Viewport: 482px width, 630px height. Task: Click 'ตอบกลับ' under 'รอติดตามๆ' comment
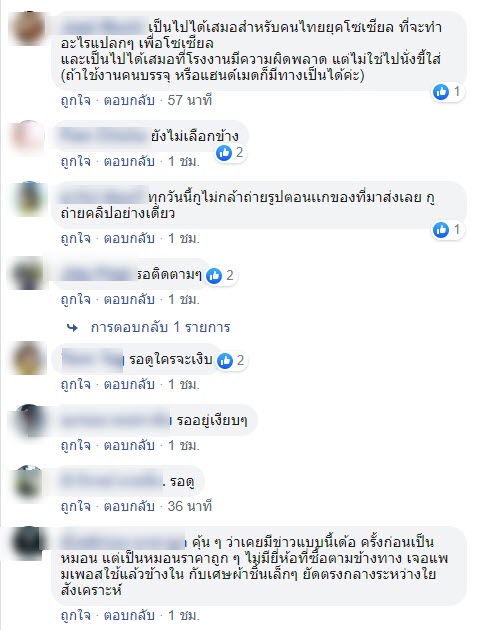(x=129, y=300)
